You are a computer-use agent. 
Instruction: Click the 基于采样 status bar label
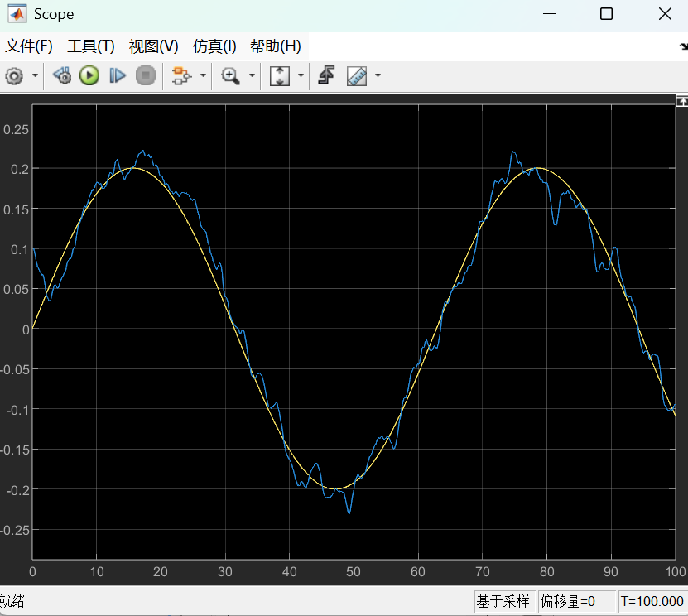(503, 602)
